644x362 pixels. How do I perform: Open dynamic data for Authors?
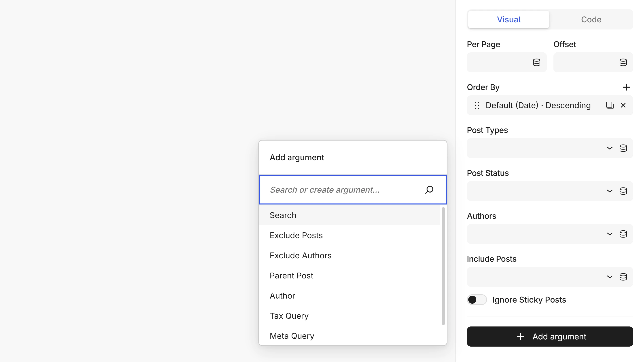pyautogui.click(x=623, y=234)
